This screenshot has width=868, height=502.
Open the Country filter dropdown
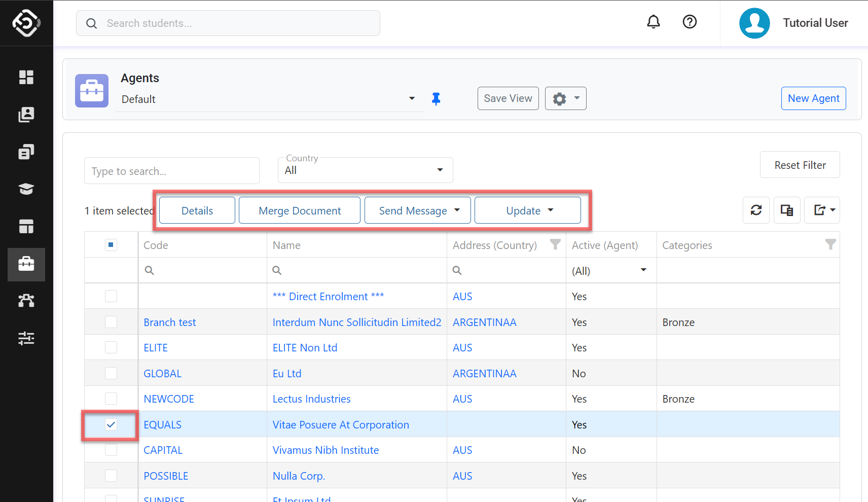(366, 170)
